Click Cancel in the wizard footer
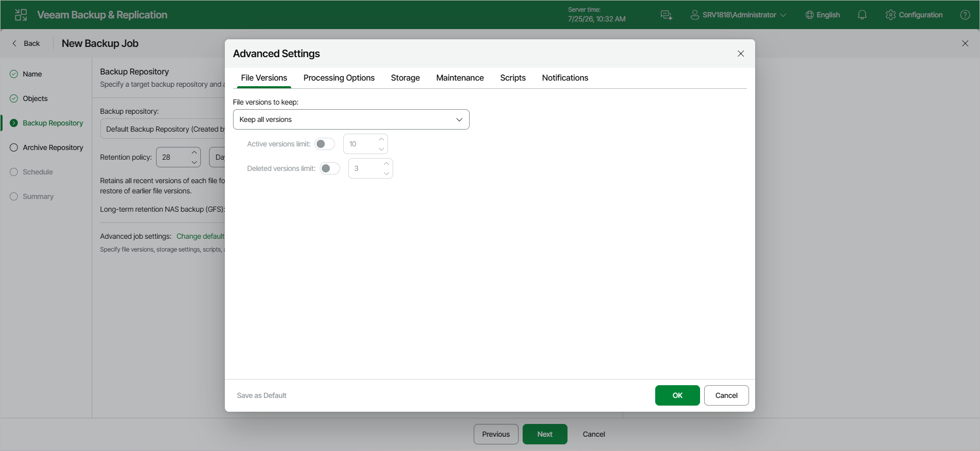Viewport: 980px width, 451px height. click(x=594, y=434)
